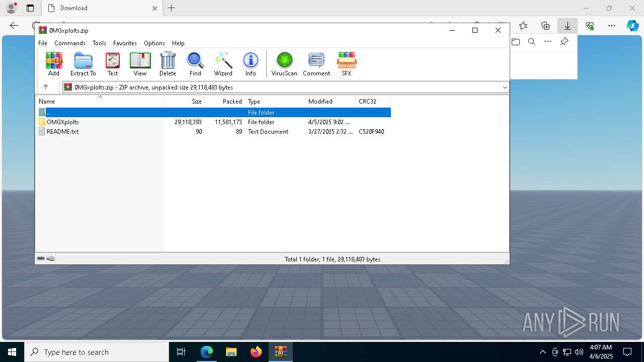Click the archive path address field
Image resolution: width=644 pixels, height=362 pixels.
(286, 87)
